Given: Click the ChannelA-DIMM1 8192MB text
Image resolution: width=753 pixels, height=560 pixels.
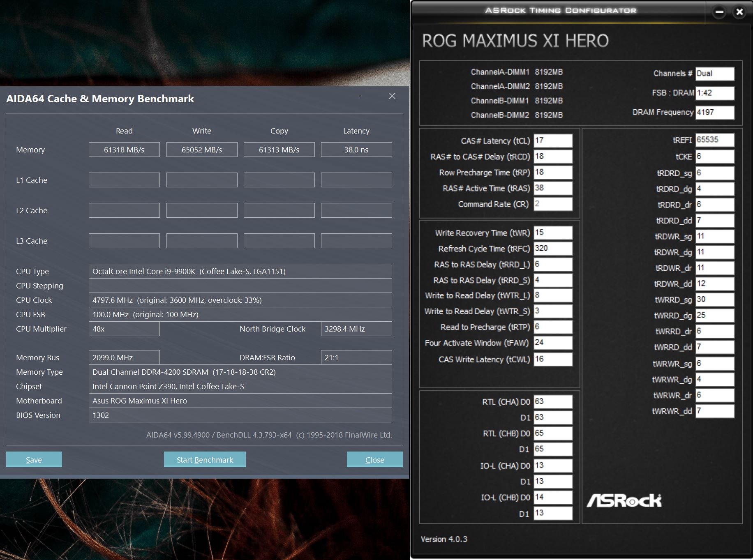Looking at the screenshot, I should (x=517, y=72).
